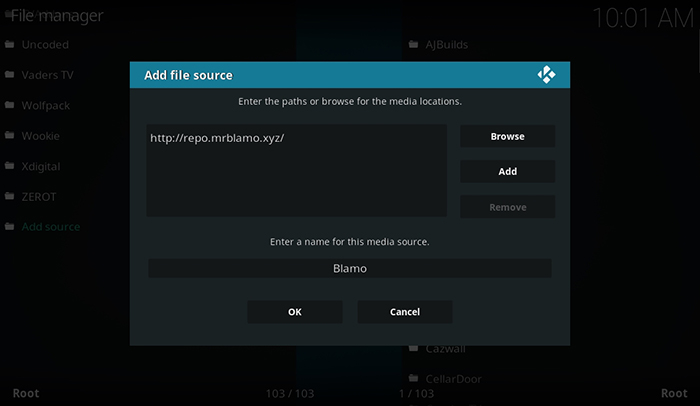Click folder icon next to Wookie
This screenshot has width=700, height=406.
point(9,135)
